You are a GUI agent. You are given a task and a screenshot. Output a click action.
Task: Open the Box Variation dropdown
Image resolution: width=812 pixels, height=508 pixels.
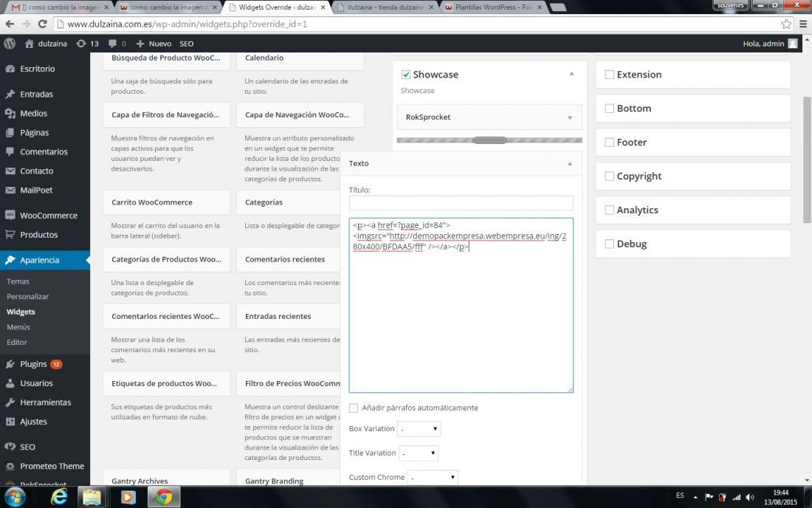coord(419,429)
